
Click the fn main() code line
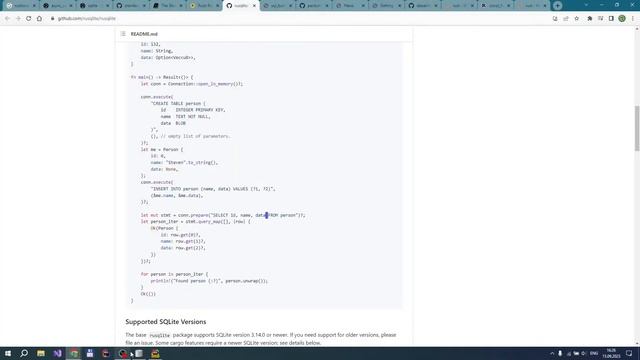(x=162, y=77)
